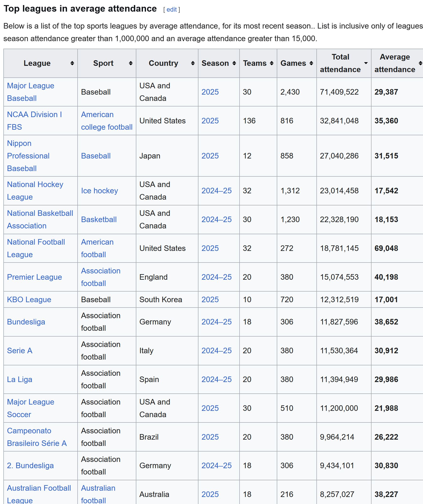423x504 pixels.
Task: Open the NCAA Division I FBS link
Action: 34,121
